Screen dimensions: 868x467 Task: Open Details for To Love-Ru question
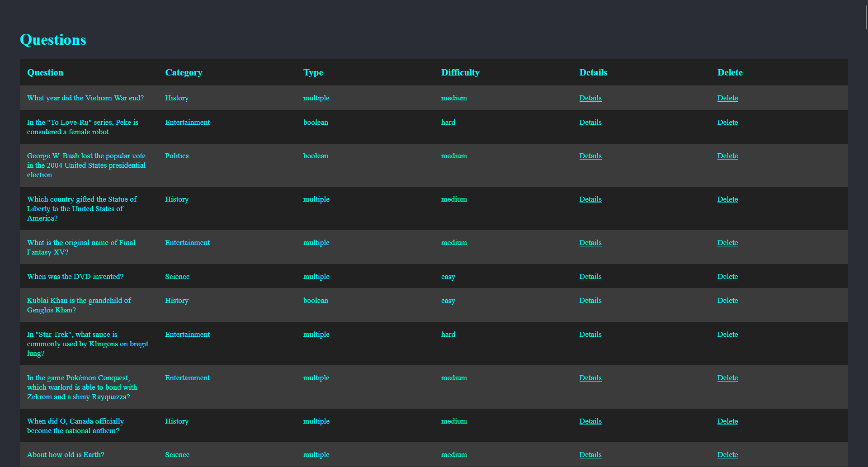590,123
